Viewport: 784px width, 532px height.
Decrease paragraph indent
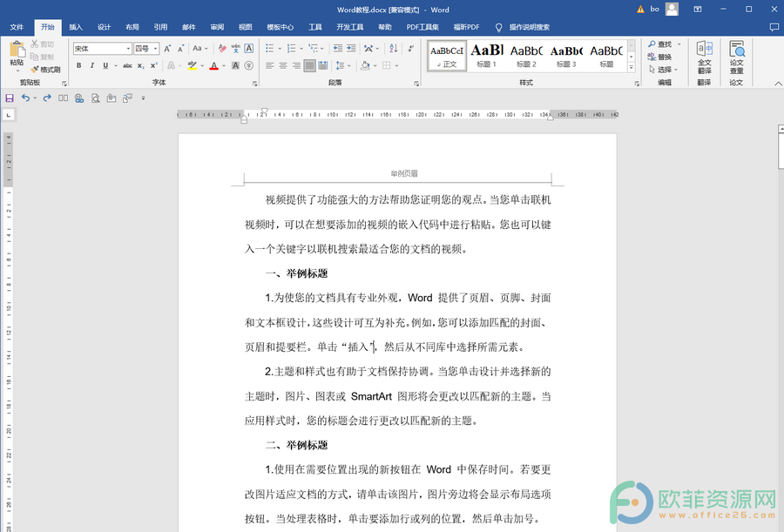(x=338, y=49)
